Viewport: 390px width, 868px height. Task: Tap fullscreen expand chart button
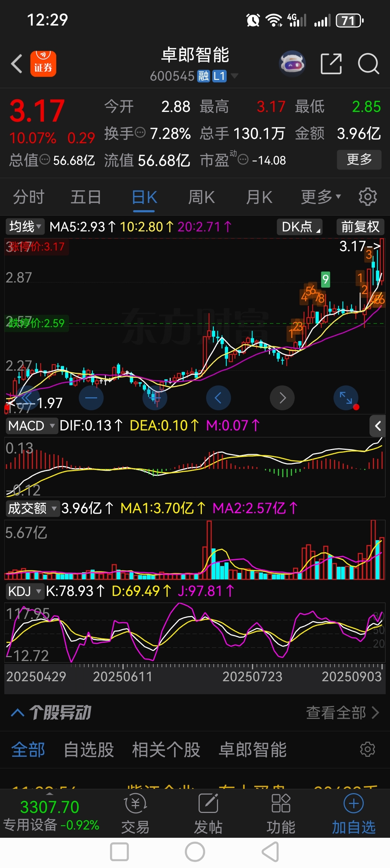click(346, 398)
